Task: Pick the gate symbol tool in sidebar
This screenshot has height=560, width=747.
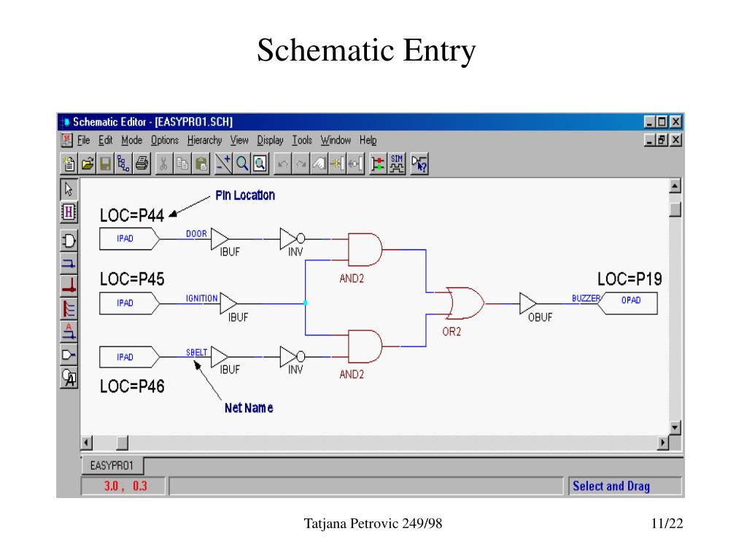Action: [69, 241]
